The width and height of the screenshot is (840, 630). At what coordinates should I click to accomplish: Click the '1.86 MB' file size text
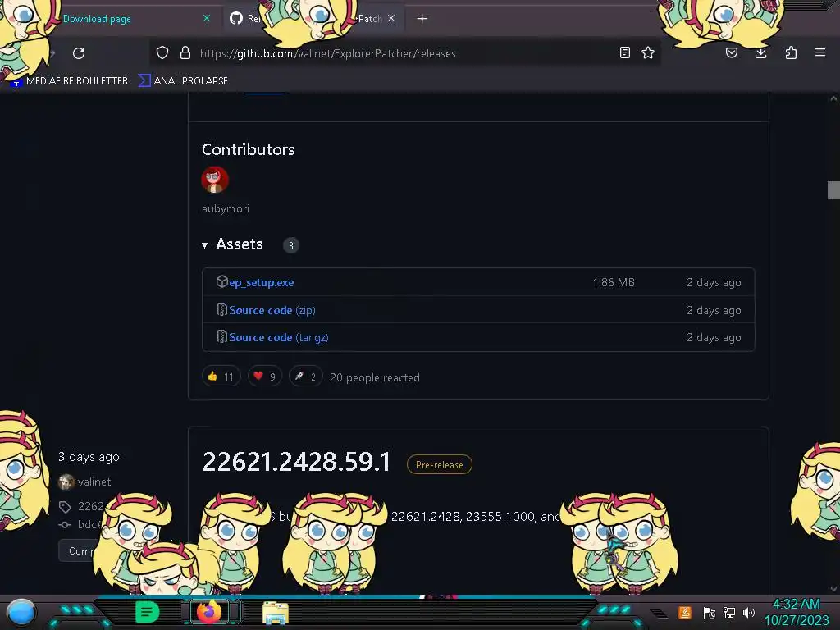pos(614,282)
